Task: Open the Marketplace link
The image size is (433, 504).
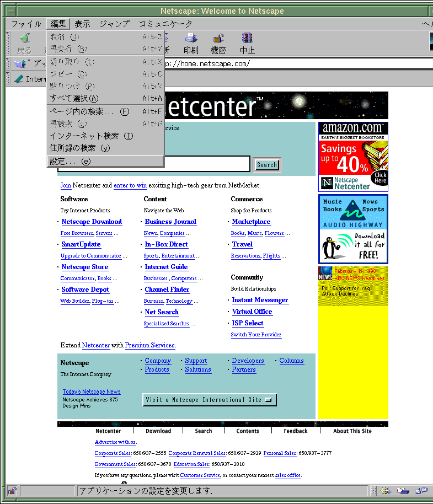Action: 251,222
